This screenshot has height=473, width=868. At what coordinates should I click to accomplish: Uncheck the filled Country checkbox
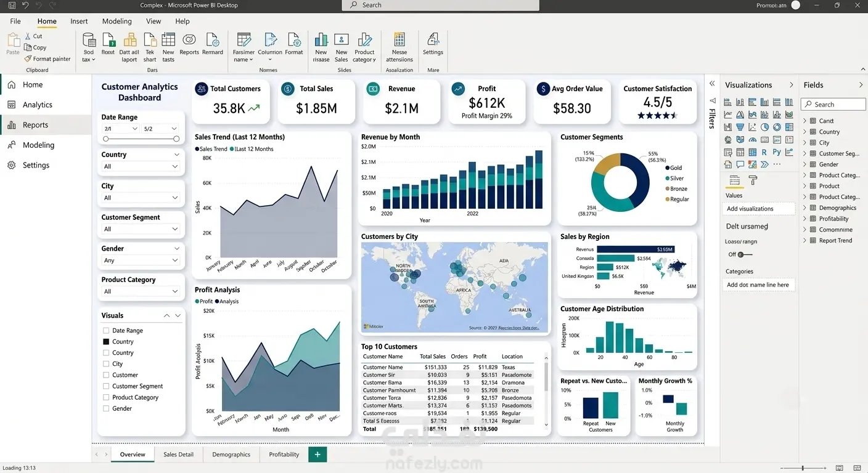[106, 342]
